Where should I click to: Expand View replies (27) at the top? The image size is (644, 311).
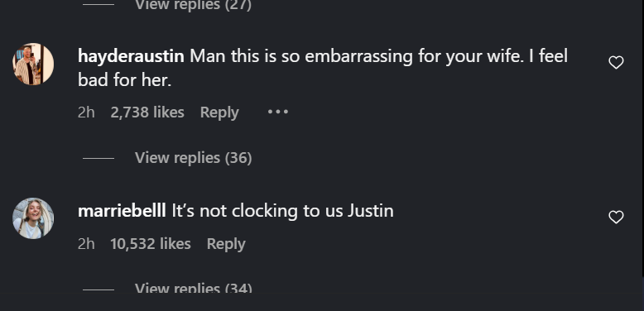tap(194, 5)
